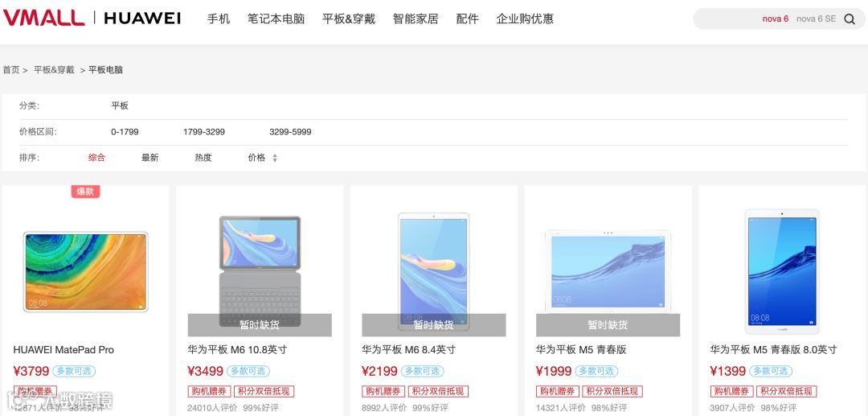This screenshot has height=416, width=868.
Task: Filter by price range 0-1799
Action: [125, 132]
